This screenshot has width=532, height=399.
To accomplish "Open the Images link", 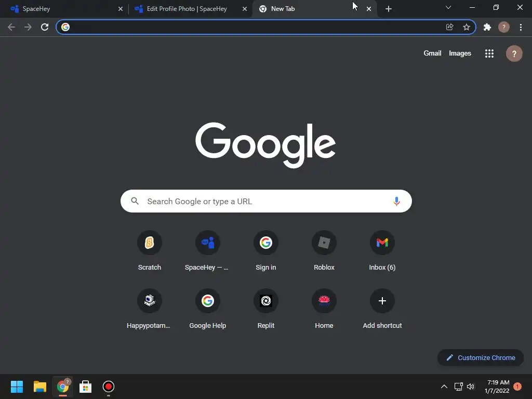I will (x=460, y=54).
